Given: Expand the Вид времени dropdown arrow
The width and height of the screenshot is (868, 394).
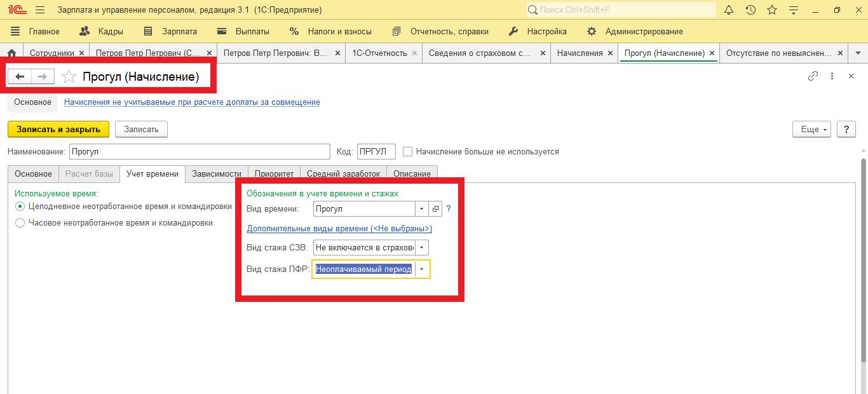Looking at the screenshot, I should (422, 208).
